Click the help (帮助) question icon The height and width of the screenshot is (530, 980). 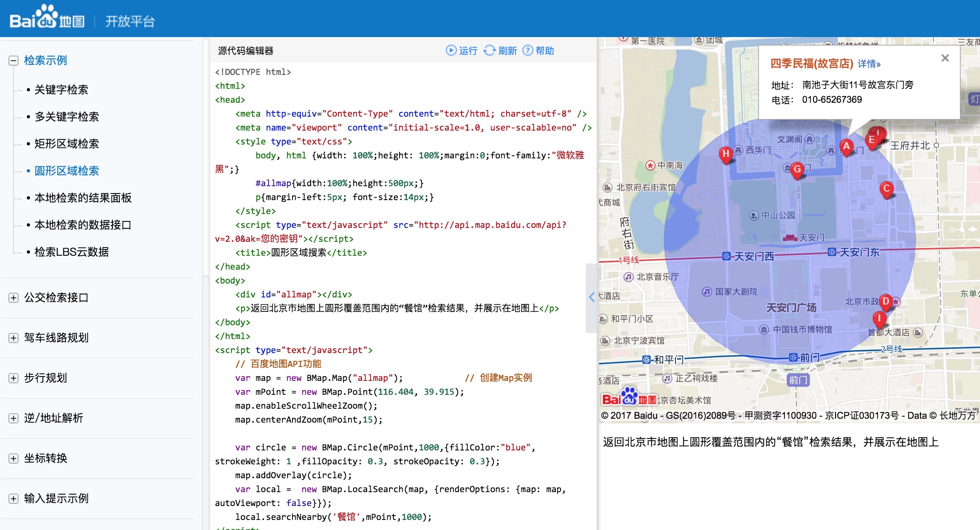pyautogui.click(x=527, y=51)
